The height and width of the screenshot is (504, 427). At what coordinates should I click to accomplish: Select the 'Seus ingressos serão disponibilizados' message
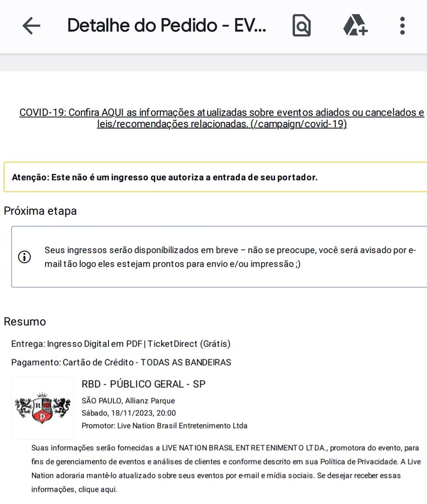230,257
